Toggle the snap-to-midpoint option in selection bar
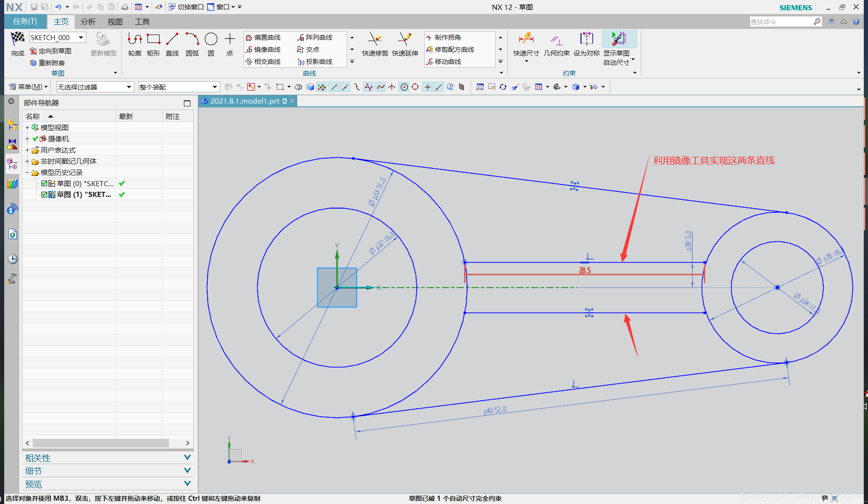This screenshot has height=504, width=868. pos(345,87)
